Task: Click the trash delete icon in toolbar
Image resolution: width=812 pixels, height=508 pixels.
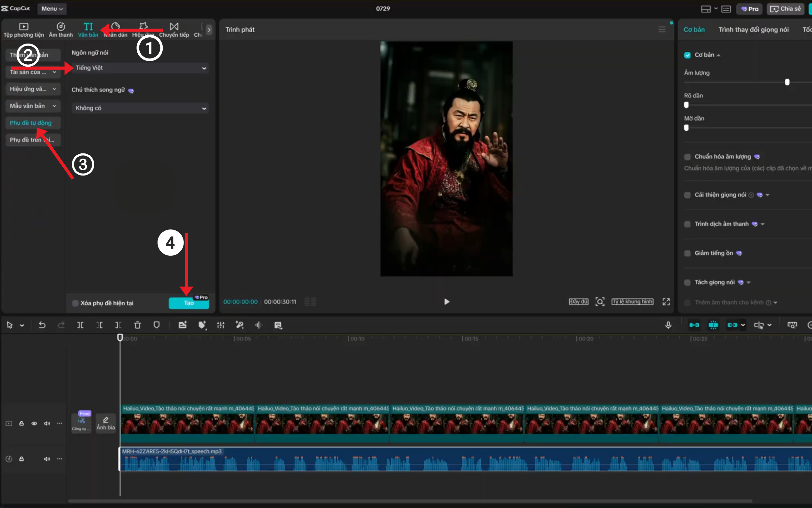Action: [x=137, y=325]
